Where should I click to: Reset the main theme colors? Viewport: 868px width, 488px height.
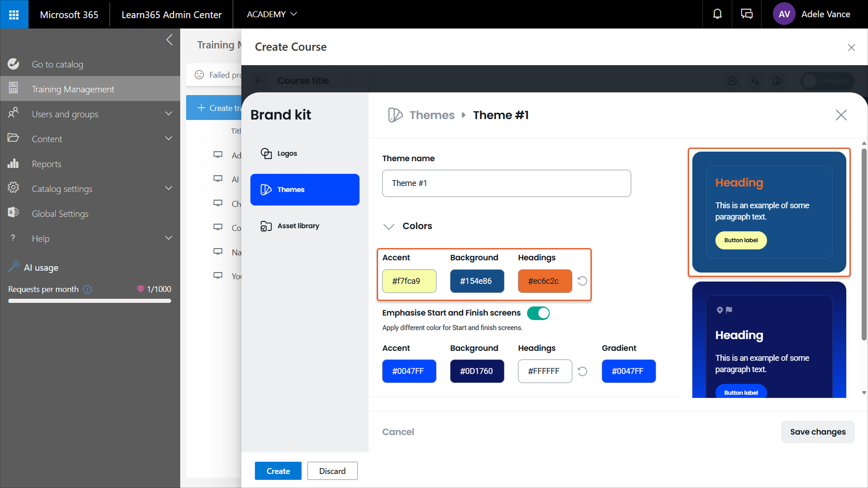pyautogui.click(x=582, y=281)
